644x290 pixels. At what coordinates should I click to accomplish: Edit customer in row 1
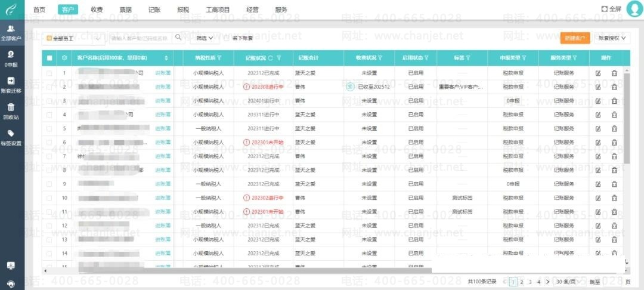click(x=598, y=73)
